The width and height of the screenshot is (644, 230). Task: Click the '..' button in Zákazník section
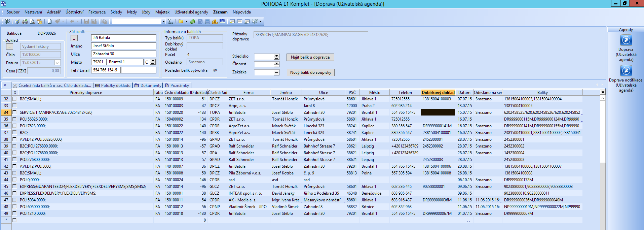pyautogui.click(x=74, y=38)
